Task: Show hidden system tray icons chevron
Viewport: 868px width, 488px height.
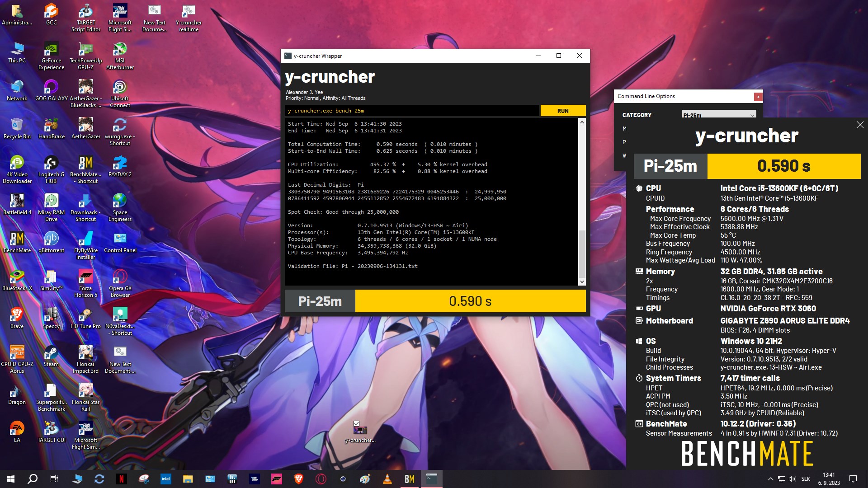Action: coord(770,479)
